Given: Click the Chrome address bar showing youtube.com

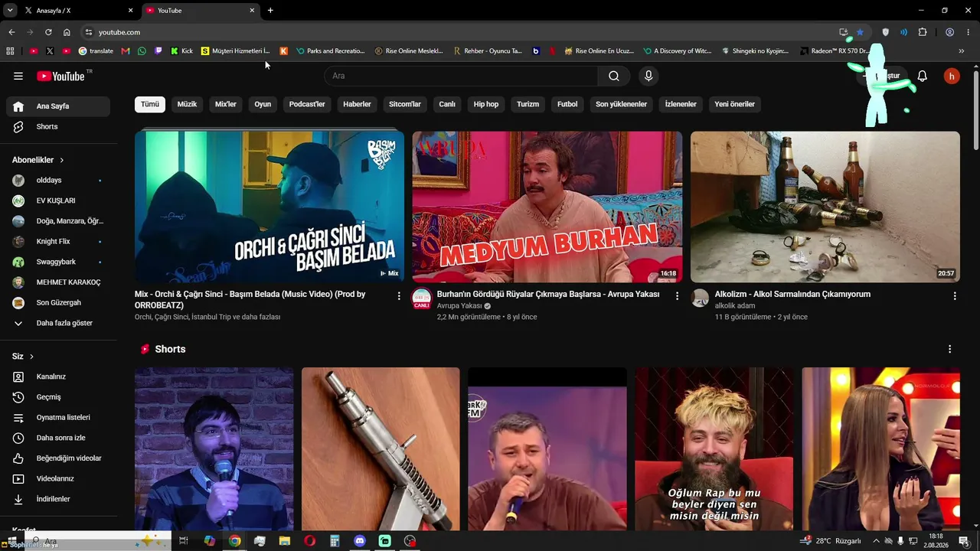Looking at the screenshot, I should pyautogui.click(x=459, y=32).
